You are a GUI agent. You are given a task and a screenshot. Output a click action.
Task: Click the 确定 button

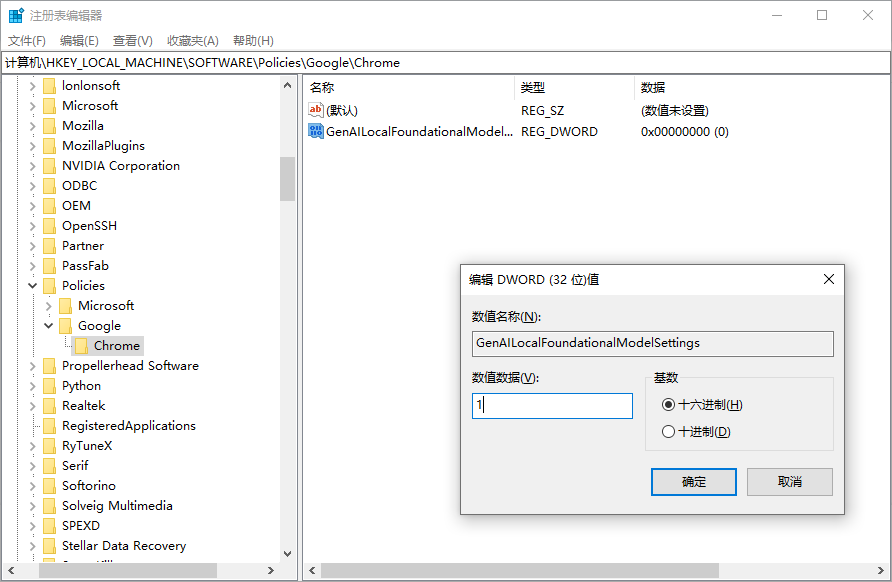(x=693, y=481)
